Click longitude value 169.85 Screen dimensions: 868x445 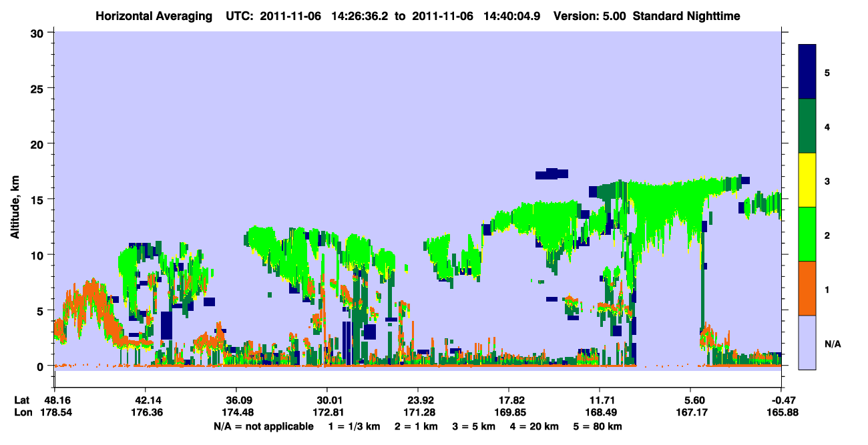509,412
